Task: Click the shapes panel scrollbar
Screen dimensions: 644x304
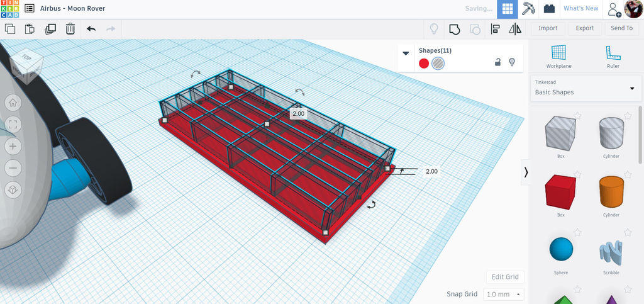Action: tap(640, 135)
